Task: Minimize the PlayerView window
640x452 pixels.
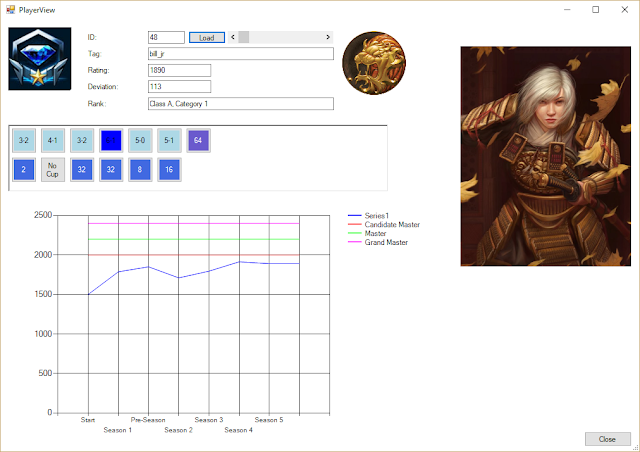Action: pos(567,9)
